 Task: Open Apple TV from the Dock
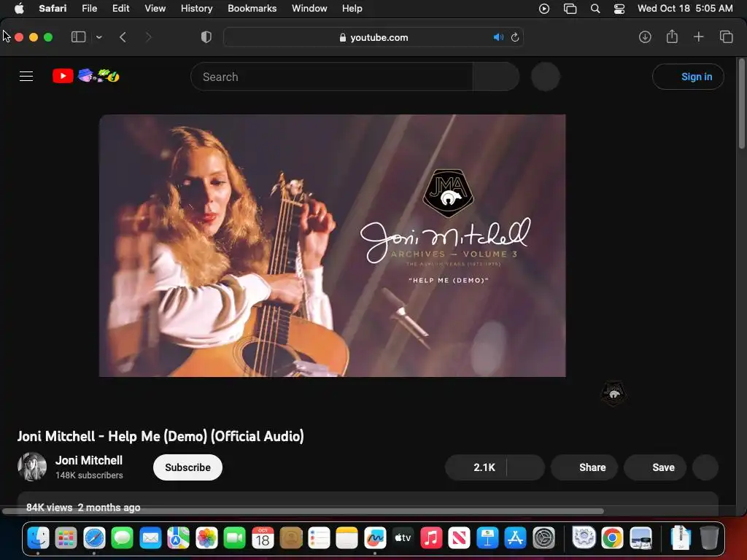pos(403,538)
